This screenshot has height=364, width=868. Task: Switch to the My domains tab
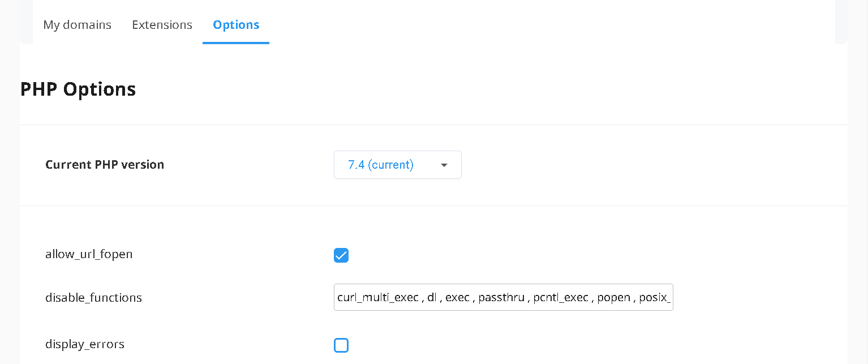tap(77, 25)
